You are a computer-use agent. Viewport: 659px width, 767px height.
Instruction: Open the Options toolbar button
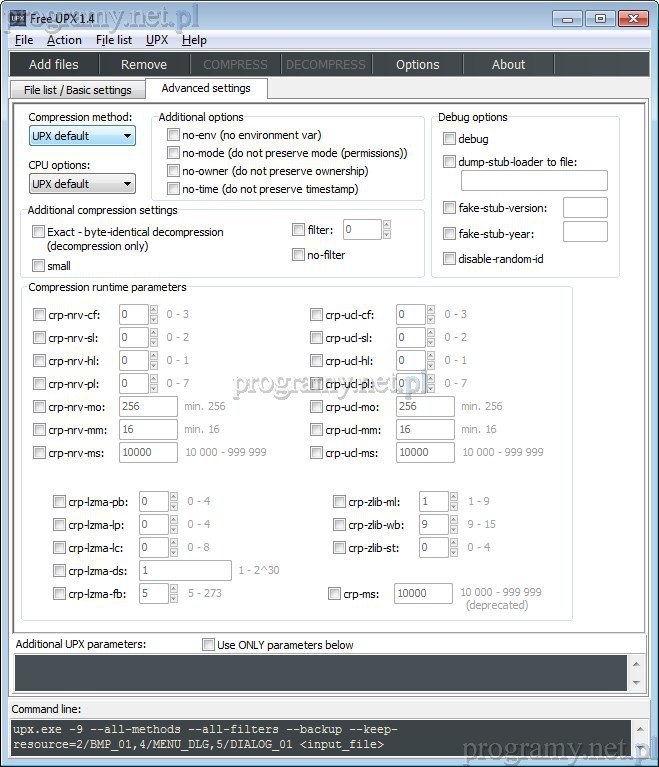[x=417, y=64]
